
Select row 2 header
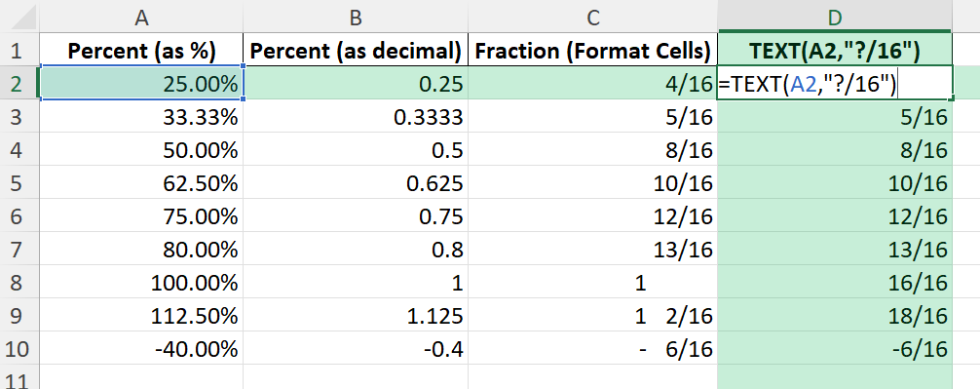19,83
